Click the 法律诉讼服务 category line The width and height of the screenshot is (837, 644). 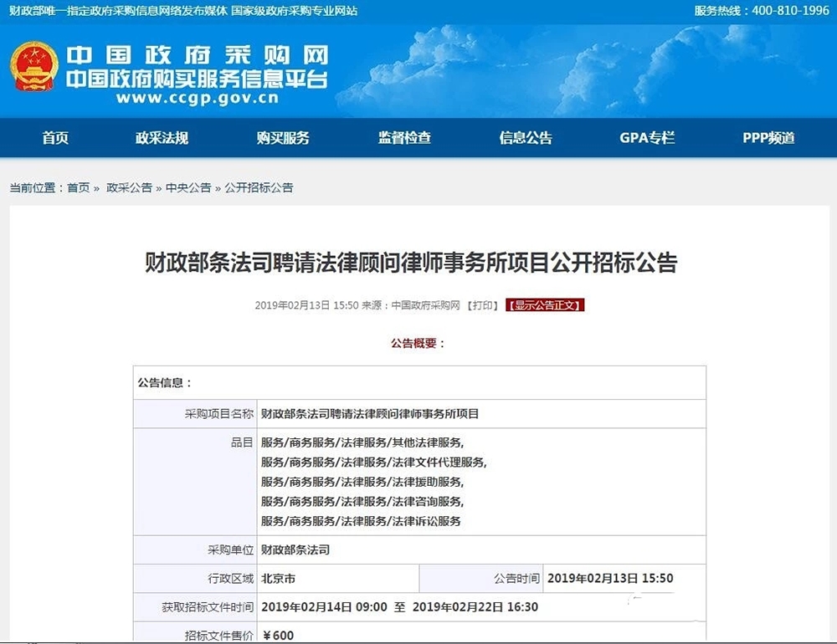tap(361, 521)
